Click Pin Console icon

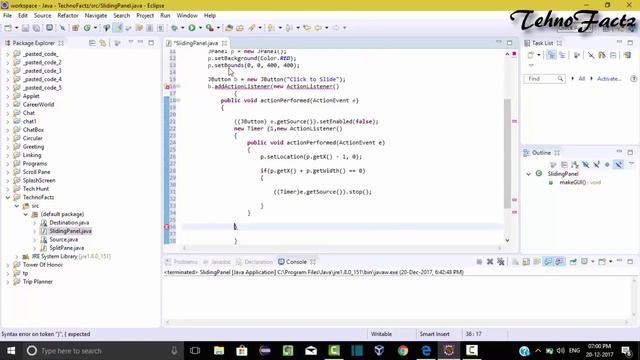(x=573, y=262)
